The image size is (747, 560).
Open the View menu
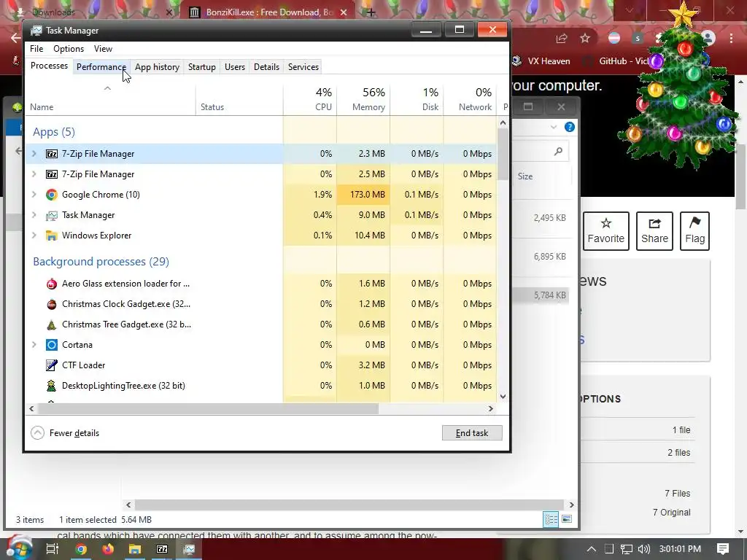click(x=103, y=49)
